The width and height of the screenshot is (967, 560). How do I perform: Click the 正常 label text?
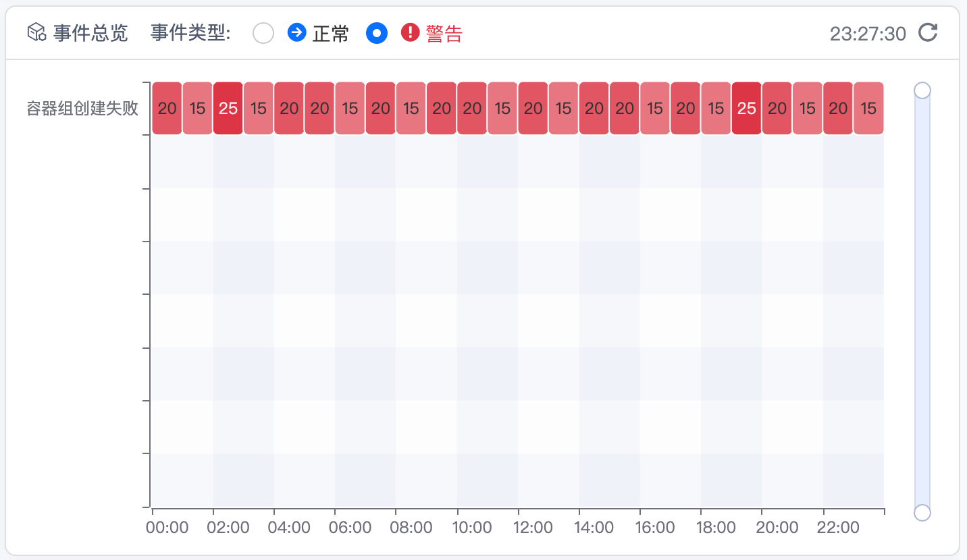coord(330,34)
